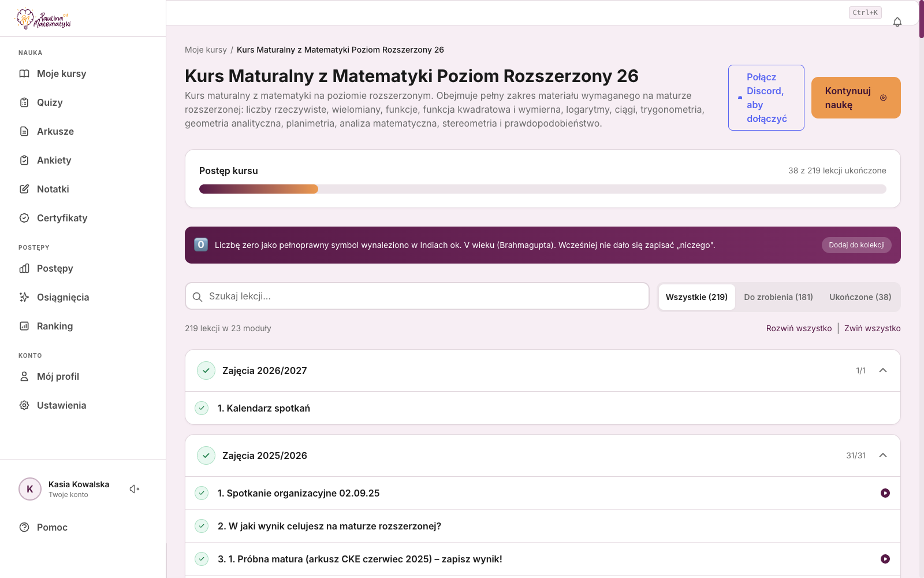The height and width of the screenshot is (578, 924).
Task: Click Dodaj do kolekcji button
Action: click(x=856, y=245)
